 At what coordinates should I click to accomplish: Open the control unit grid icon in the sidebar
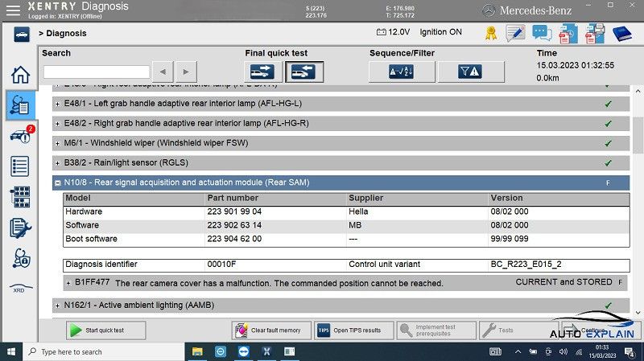point(20,197)
